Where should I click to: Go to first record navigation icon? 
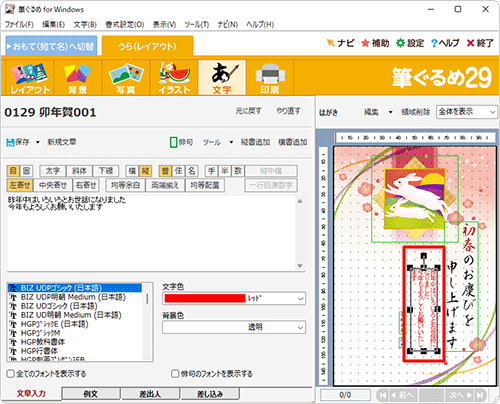tap(383, 395)
